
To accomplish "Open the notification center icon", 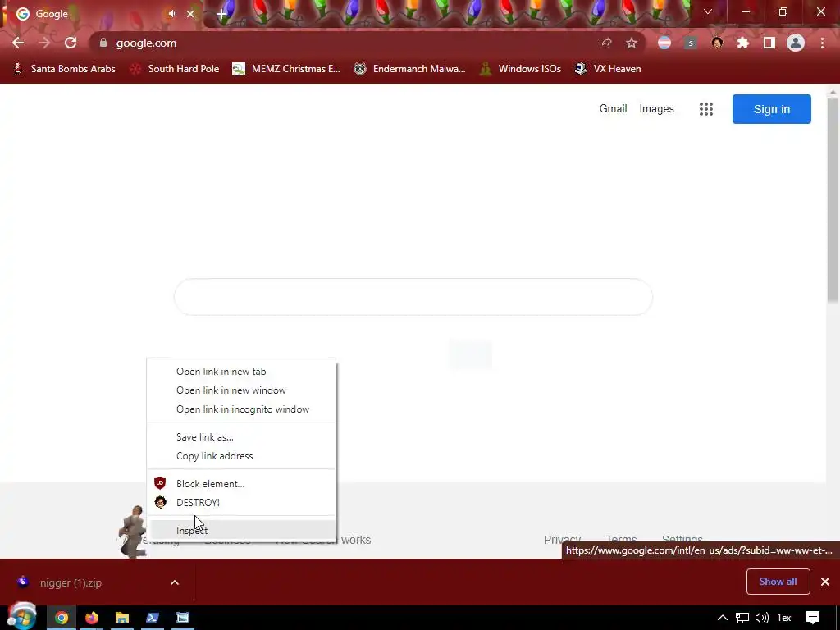I will coord(813,618).
